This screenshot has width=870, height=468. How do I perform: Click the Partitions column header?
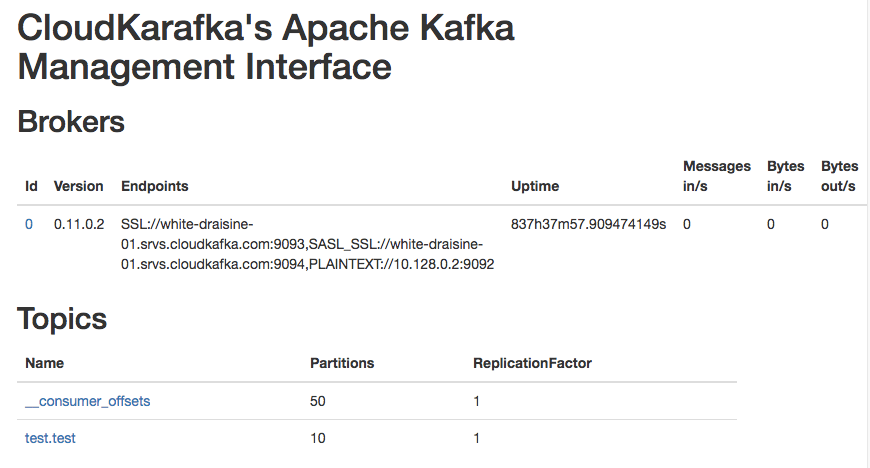point(342,363)
